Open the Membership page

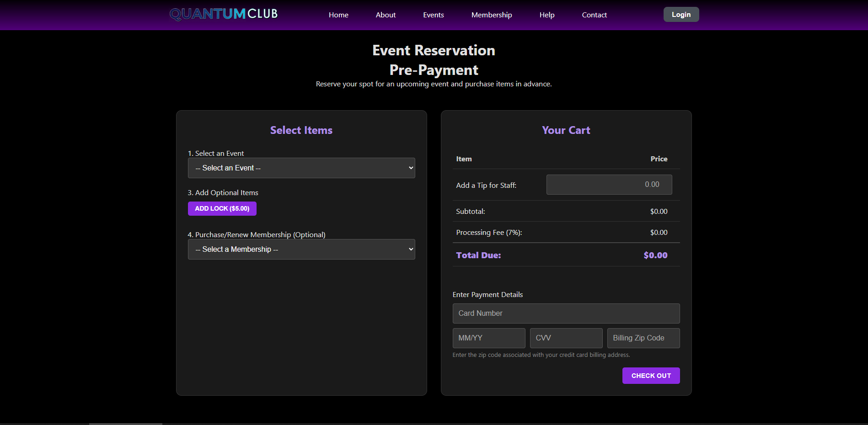point(491,15)
